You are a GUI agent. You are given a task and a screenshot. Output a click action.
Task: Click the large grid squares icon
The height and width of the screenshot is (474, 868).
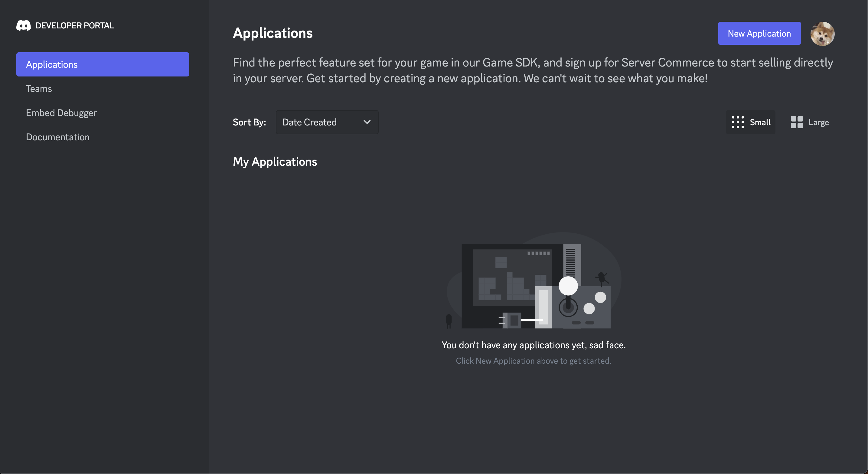click(797, 122)
